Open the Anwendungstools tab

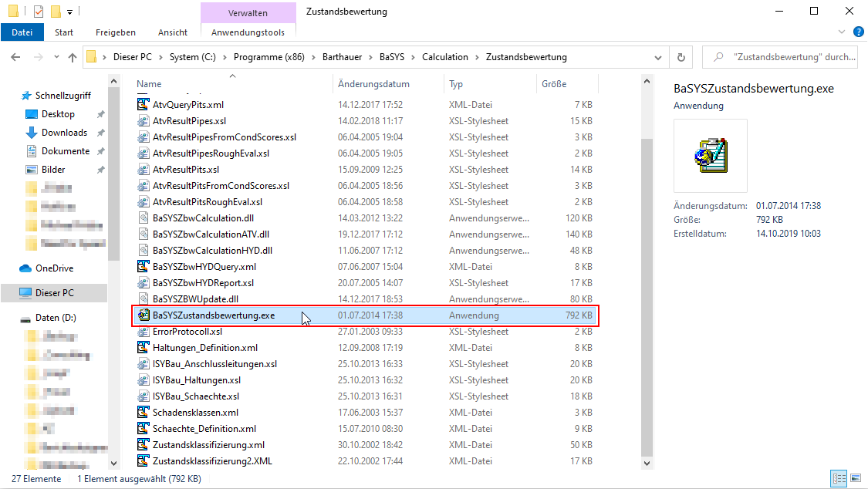pyautogui.click(x=248, y=32)
